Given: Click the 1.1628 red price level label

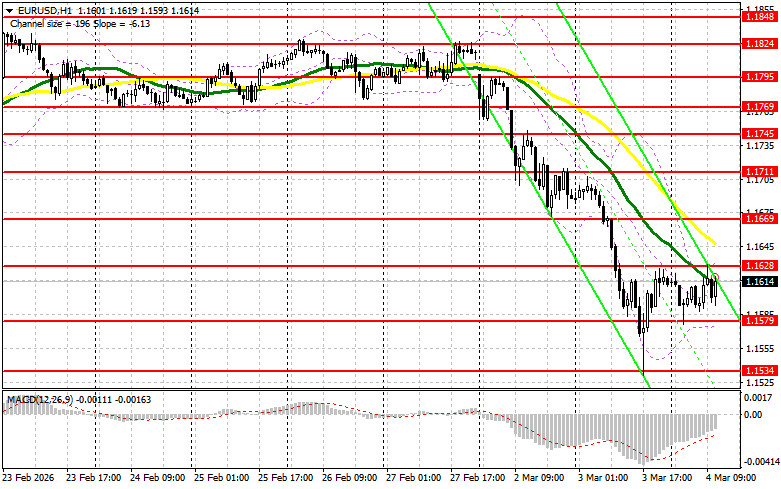Looking at the screenshot, I should pos(760,265).
